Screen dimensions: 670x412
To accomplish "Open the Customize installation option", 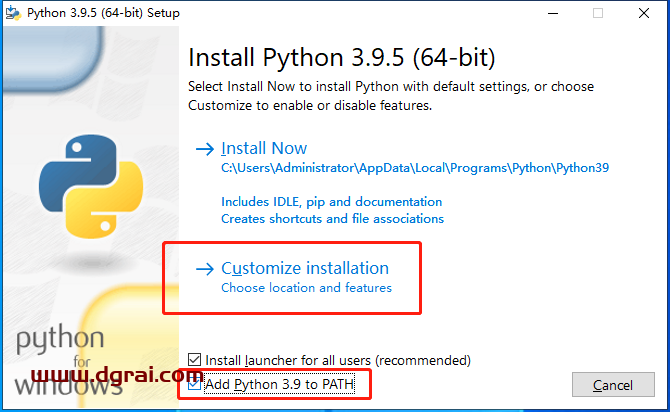I will tap(305, 268).
